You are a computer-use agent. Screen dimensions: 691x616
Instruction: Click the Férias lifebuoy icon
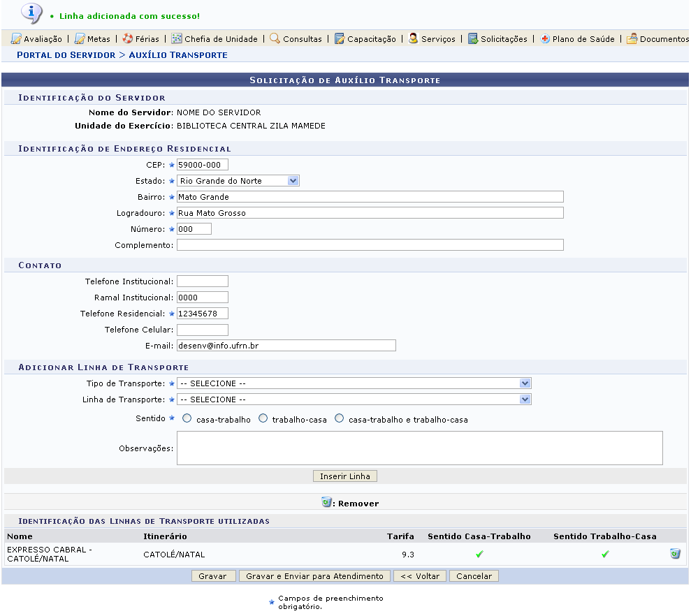[x=128, y=39]
